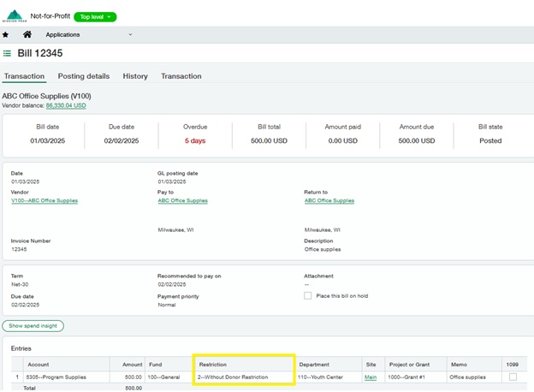Open the vendor balance 86,330.04 USD link

[66, 105]
